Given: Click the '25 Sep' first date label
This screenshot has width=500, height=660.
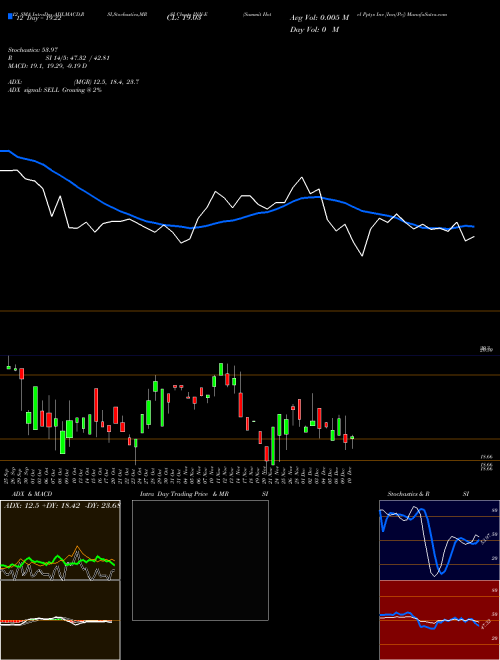Looking at the screenshot, I should point(8,474).
